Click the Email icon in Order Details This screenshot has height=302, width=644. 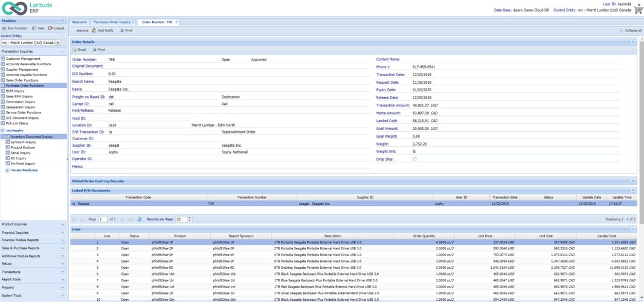pos(75,50)
